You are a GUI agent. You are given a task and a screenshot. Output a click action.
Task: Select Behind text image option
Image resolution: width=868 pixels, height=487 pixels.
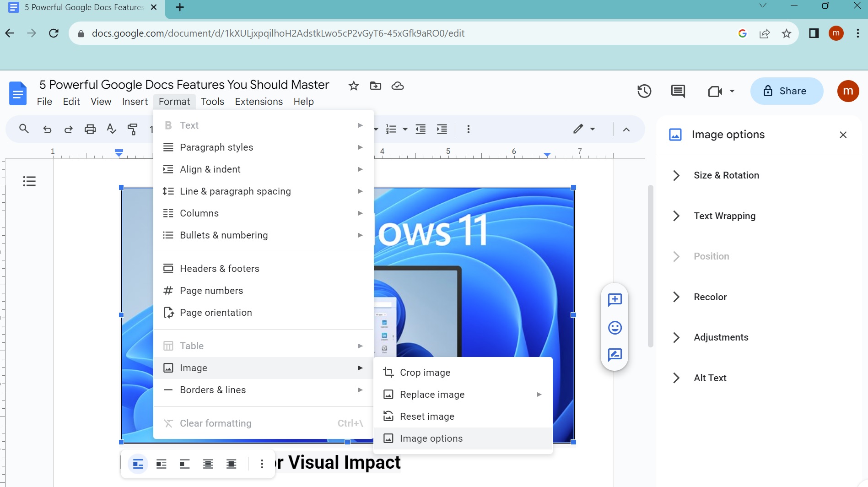[208, 464]
